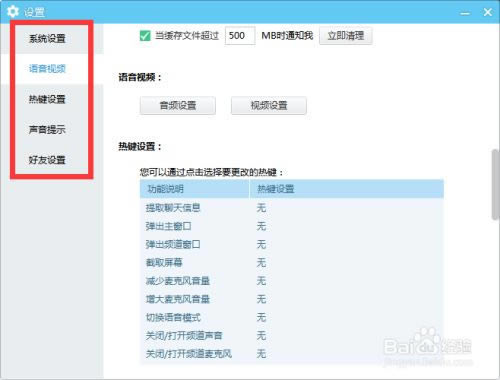
Task: Open 音频设置 button
Action: tap(178, 106)
